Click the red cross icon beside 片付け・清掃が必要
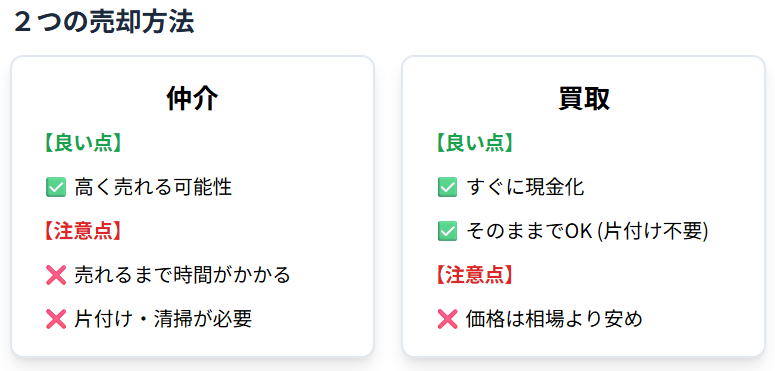775x371 pixels. [56, 320]
